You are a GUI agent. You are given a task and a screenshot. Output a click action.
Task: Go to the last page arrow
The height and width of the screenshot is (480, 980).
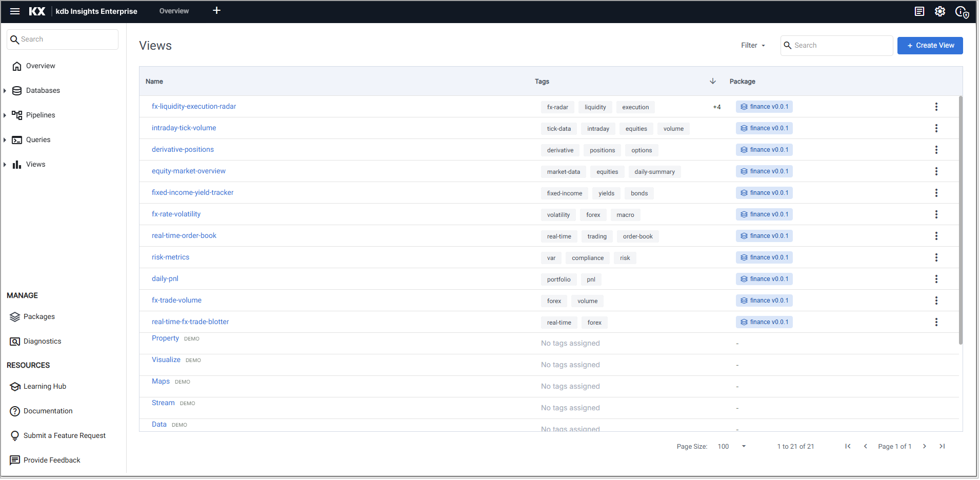coord(942,446)
